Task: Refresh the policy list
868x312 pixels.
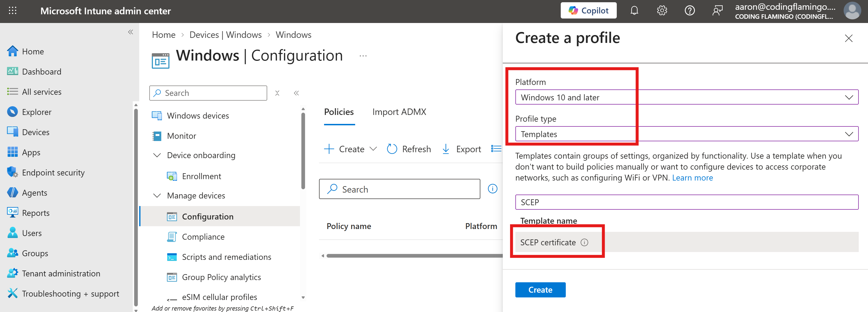Action: point(409,149)
